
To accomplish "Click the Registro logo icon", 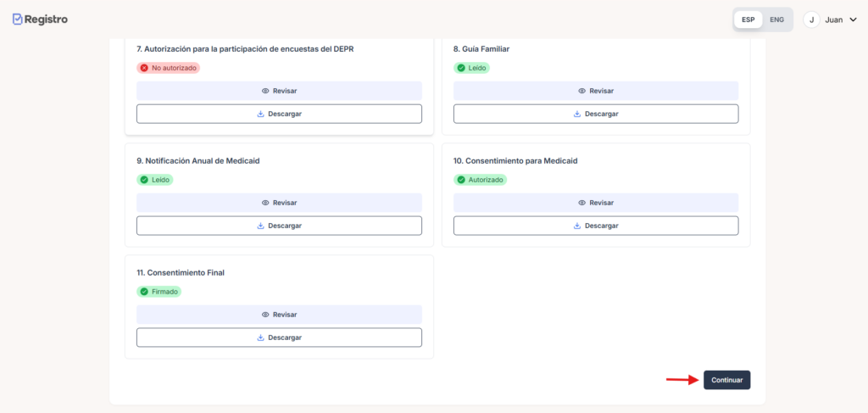I will coord(18,19).
